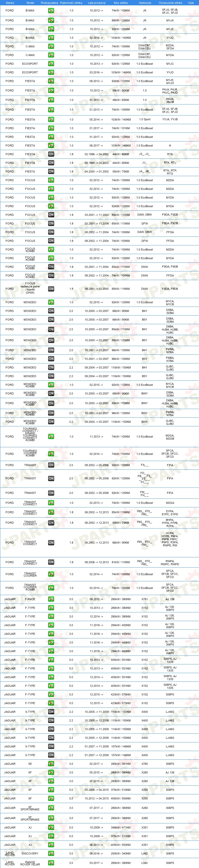Click the 'L462' body cell
Viewport: 199px width, 868px height.
point(145,853)
